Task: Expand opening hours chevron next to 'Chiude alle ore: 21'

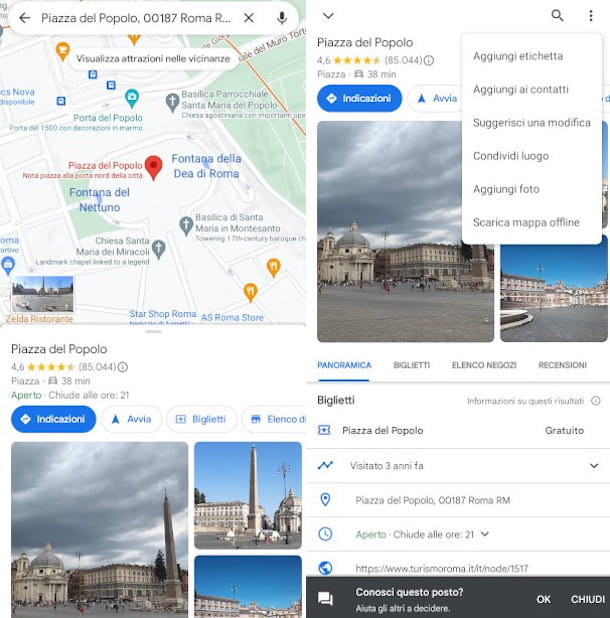Action: pyautogui.click(x=485, y=534)
